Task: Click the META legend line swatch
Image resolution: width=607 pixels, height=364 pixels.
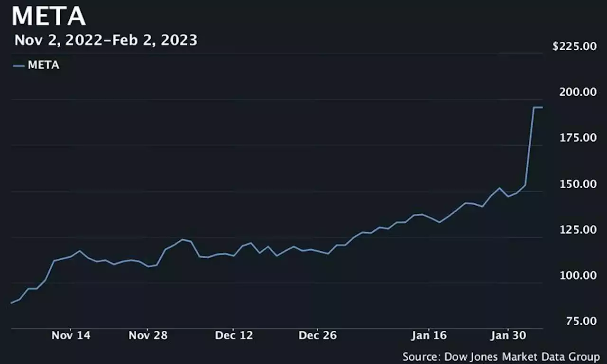Action: 19,66
